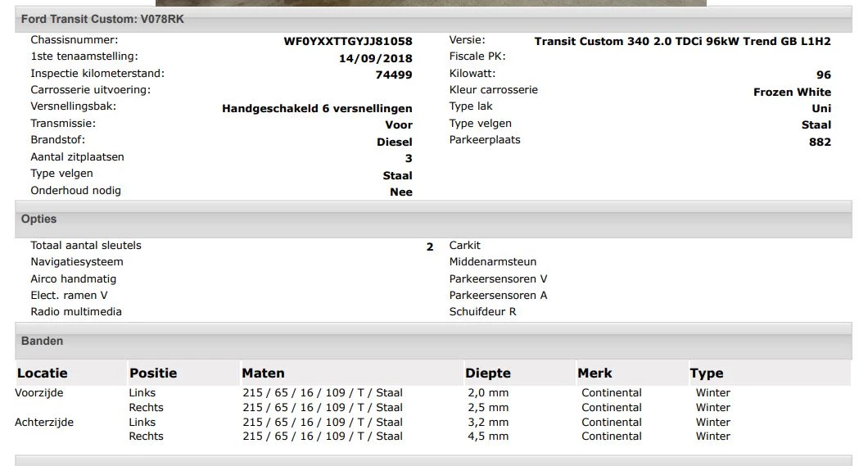Screen dimensions: 868x466
Task: Select the Parkeersensoren V option
Action: (498, 278)
